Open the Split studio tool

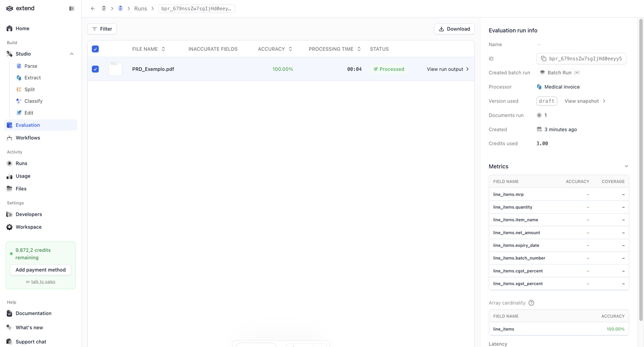[29, 90]
